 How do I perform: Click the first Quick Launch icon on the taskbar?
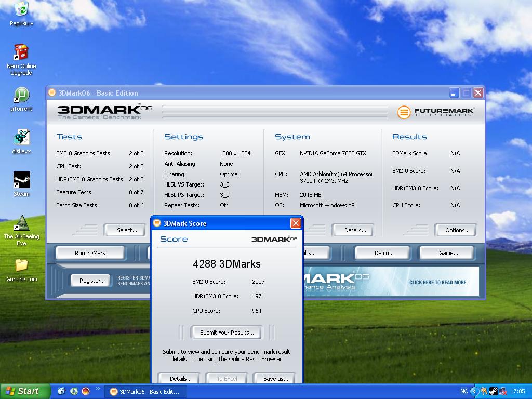(61, 391)
